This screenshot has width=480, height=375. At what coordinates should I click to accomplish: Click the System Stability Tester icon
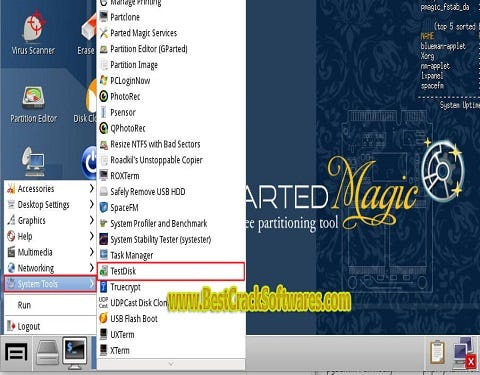[x=104, y=239]
